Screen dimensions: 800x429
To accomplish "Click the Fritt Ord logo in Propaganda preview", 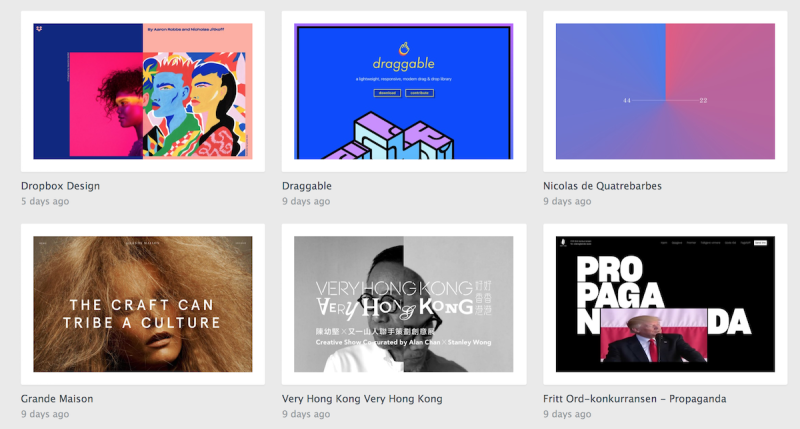I will pos(563,243).
